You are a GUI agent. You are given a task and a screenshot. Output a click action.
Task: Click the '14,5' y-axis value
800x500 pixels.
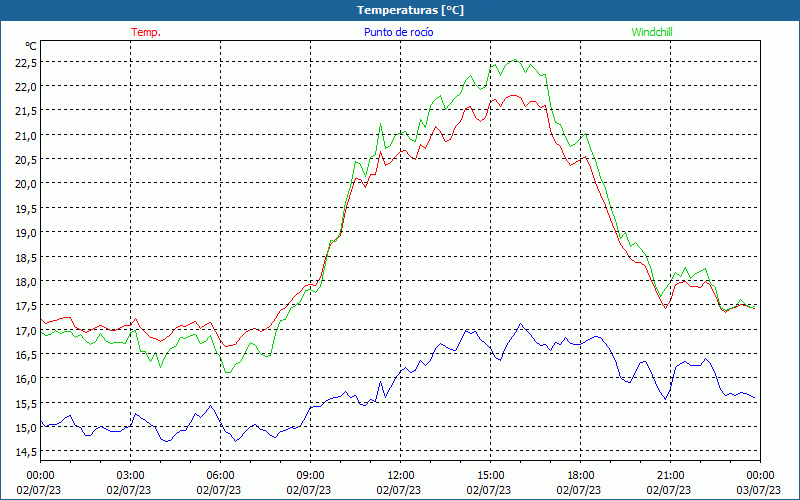pyautogui.click(x=26, y=452)
